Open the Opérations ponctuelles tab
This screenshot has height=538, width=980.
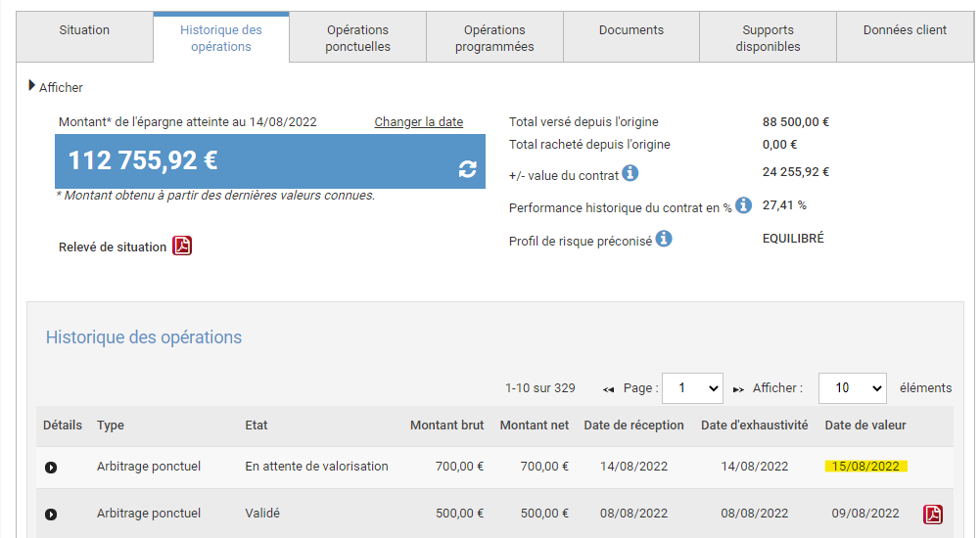pyautogui.click(x=358, y=38)
